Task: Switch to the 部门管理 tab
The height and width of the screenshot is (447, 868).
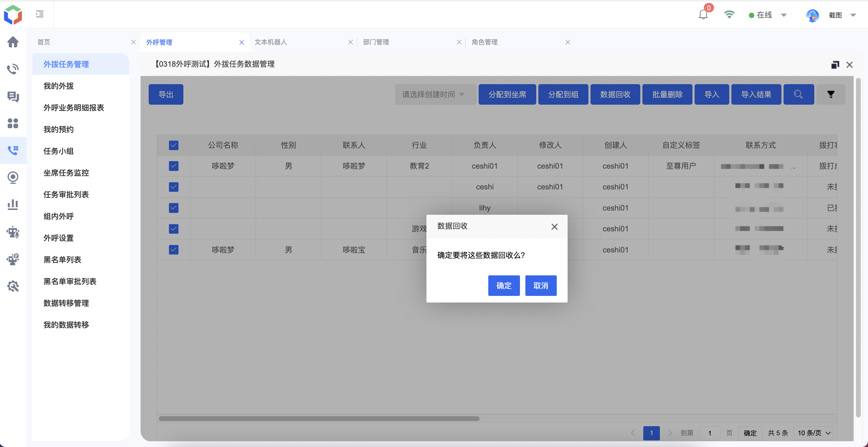Action: click(376, 42)
